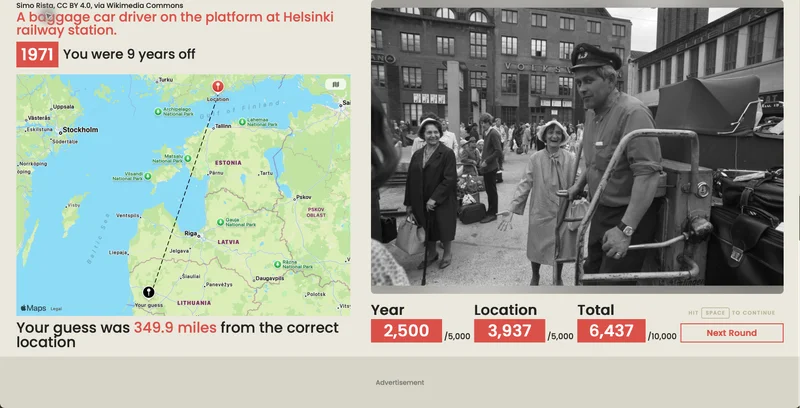Click the Visby label on Gotland

tap(74, 205)
